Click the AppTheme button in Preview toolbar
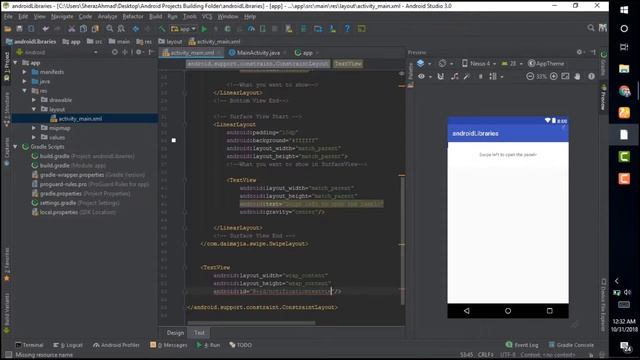The height and width of the screenshot is (360, 640). coord(546,64)
